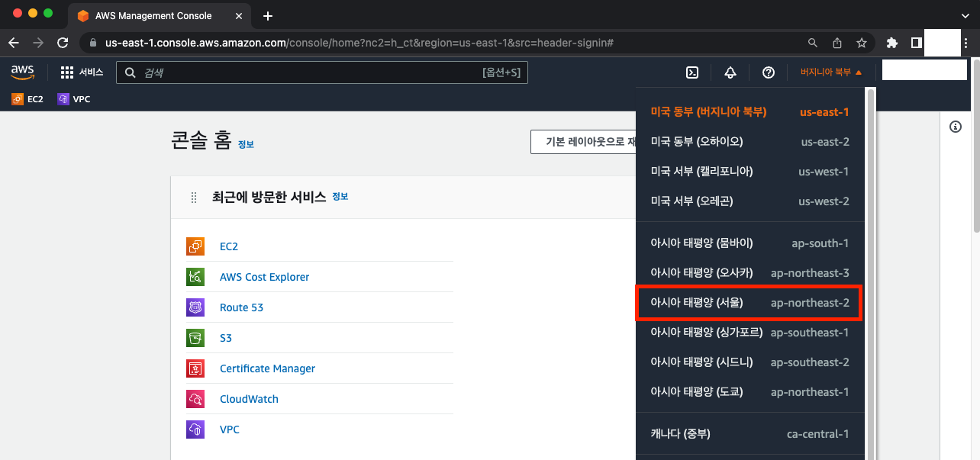Click the EC2 favorite shortcut in bookmarks bar
This screenshot has width=980, height=460.
[27, 99]
